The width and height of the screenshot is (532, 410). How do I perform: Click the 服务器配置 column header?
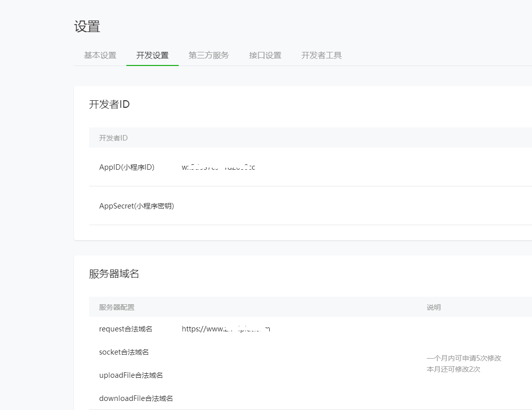pyautogui.click(x=116, y=307)
